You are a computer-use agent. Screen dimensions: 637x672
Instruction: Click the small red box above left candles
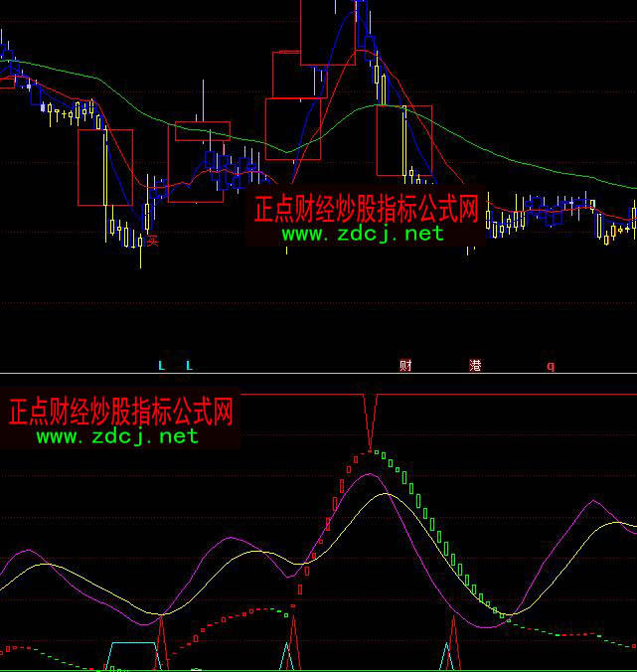point(202,130)
